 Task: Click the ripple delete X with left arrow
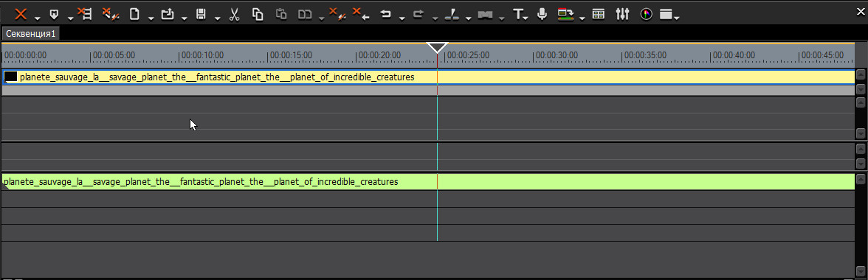pos(361,14)
